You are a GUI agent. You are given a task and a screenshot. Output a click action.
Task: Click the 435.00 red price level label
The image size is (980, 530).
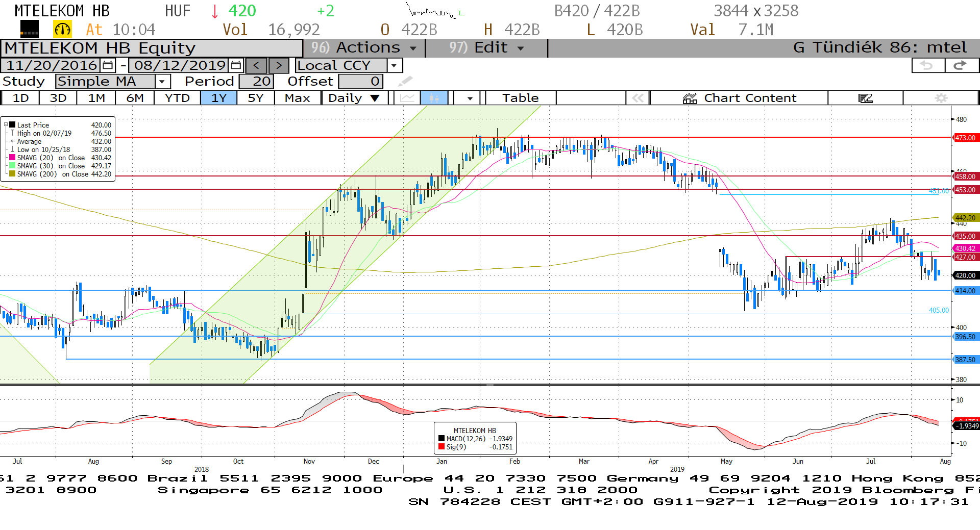[x=965, y=236]
